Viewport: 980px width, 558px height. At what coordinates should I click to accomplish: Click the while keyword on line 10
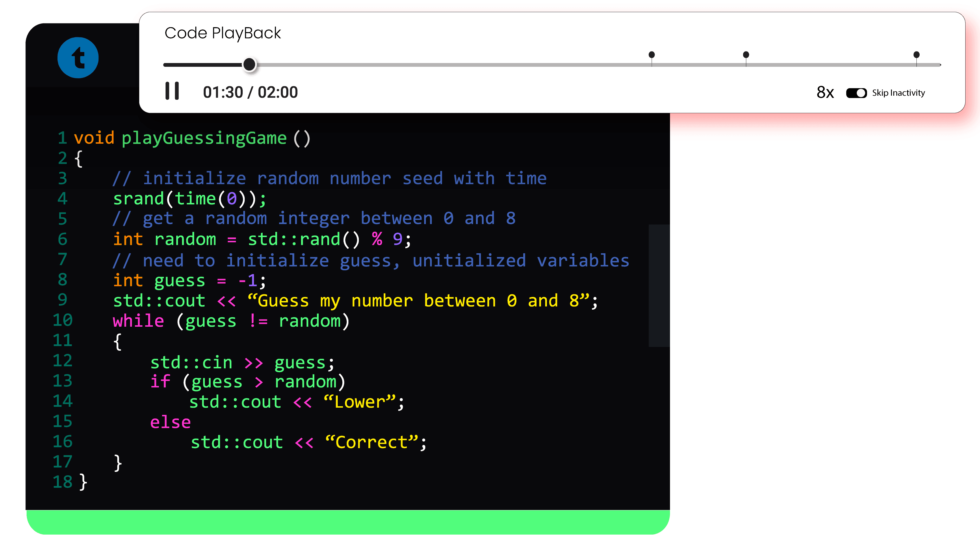pyautogui.click(x=138, y=321)
